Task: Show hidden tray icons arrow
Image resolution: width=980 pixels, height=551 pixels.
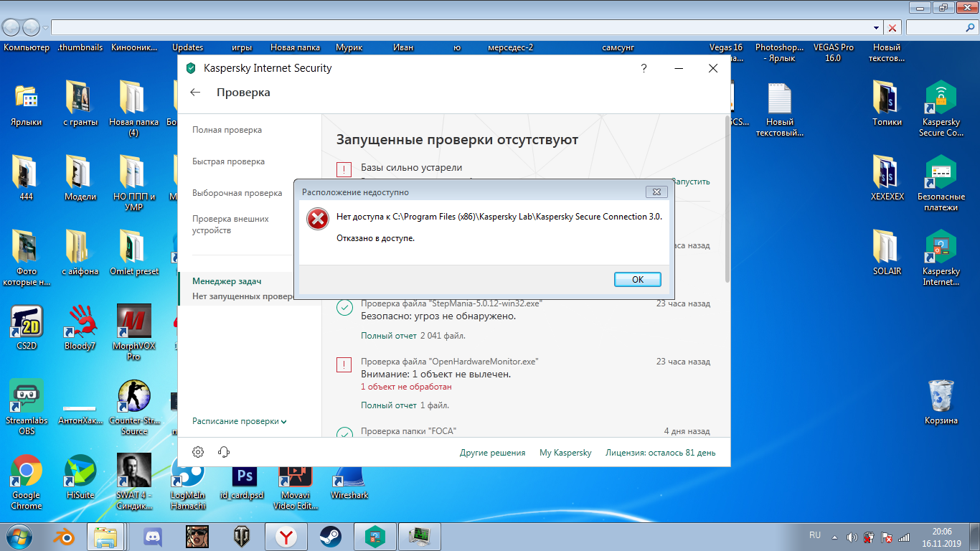Action: (x=834, y=537)
